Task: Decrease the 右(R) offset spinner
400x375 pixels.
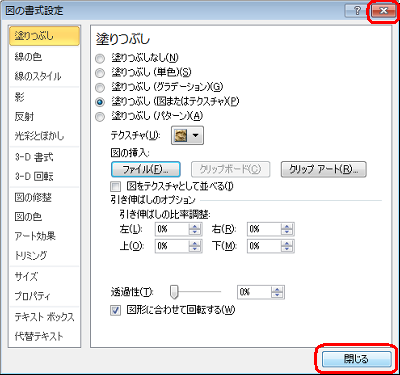Action: click(287, 232)
